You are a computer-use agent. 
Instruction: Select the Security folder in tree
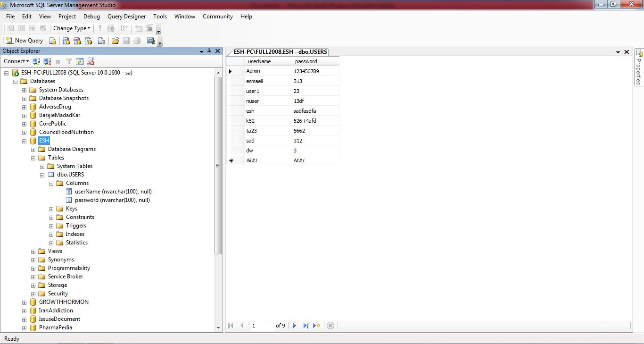pyautogui.click(x=58, y=294)
